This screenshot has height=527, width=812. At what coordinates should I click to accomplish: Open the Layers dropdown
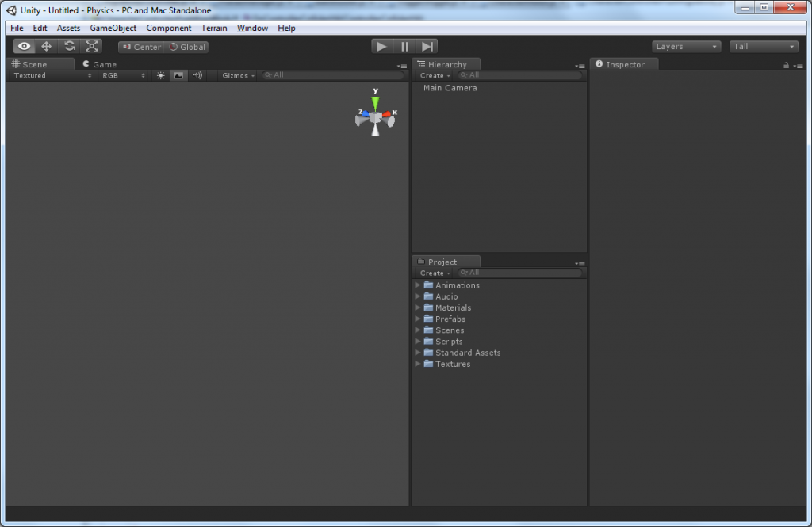(x=686, y=47)
